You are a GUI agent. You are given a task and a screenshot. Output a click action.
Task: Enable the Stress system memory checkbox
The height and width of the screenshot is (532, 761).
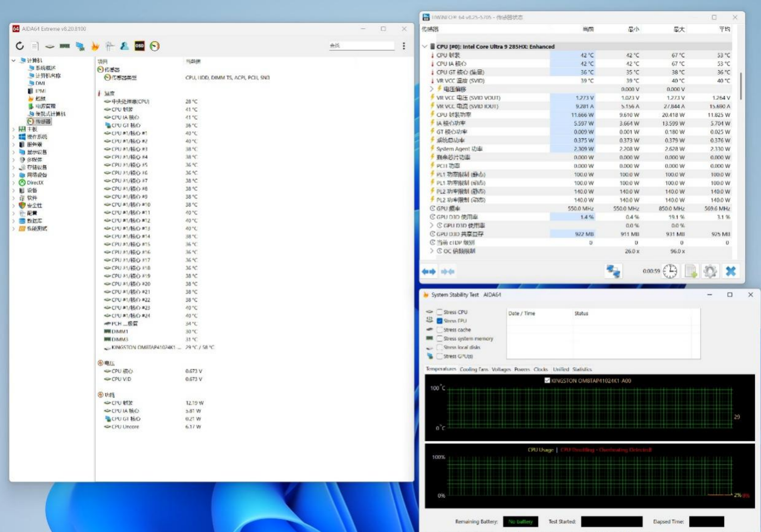tap(440, 339)
